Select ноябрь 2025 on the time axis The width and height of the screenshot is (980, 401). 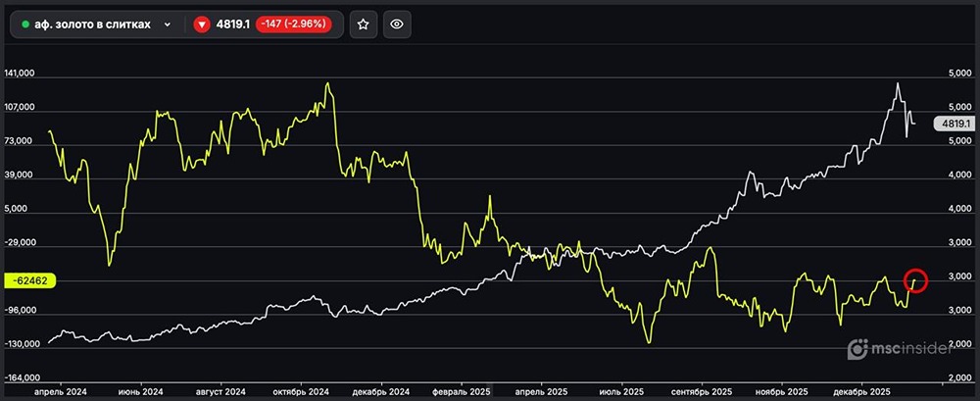[781, 390]
